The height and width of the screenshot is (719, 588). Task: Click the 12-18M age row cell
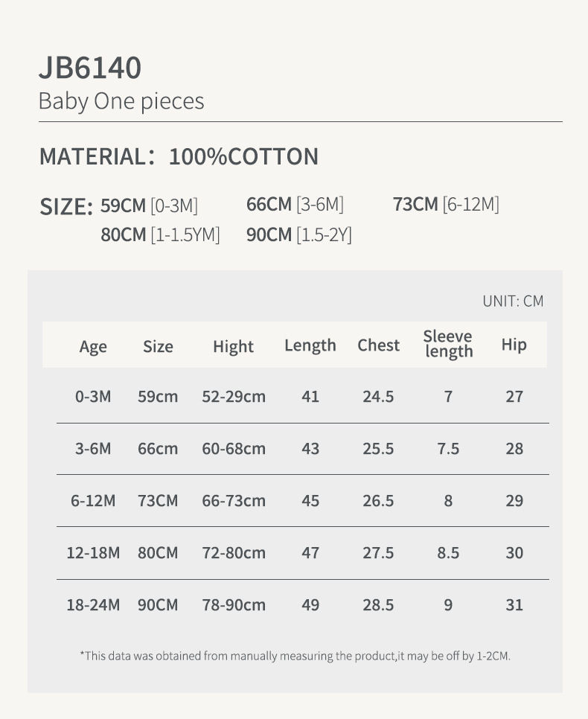coord(93,553)
